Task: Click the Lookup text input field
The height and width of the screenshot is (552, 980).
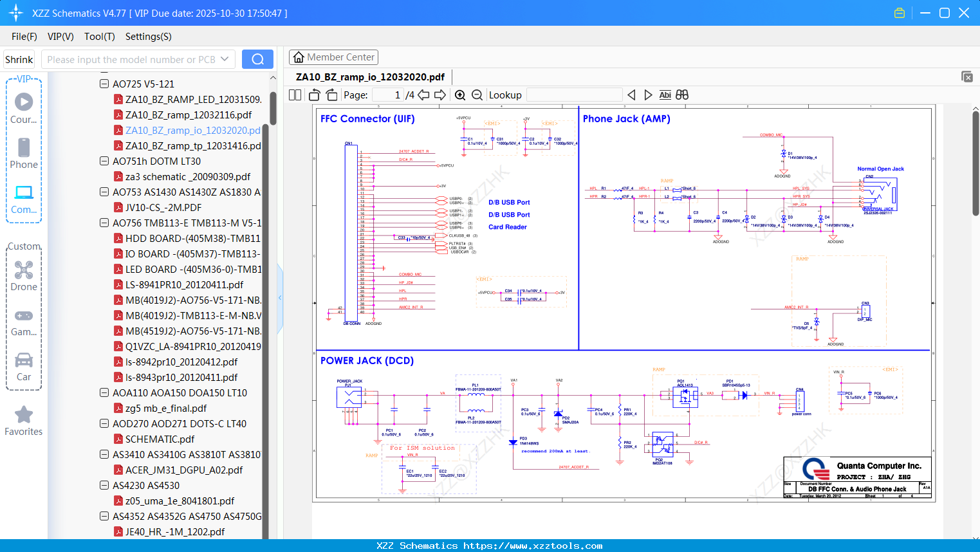Action: (x=574, y=95)
